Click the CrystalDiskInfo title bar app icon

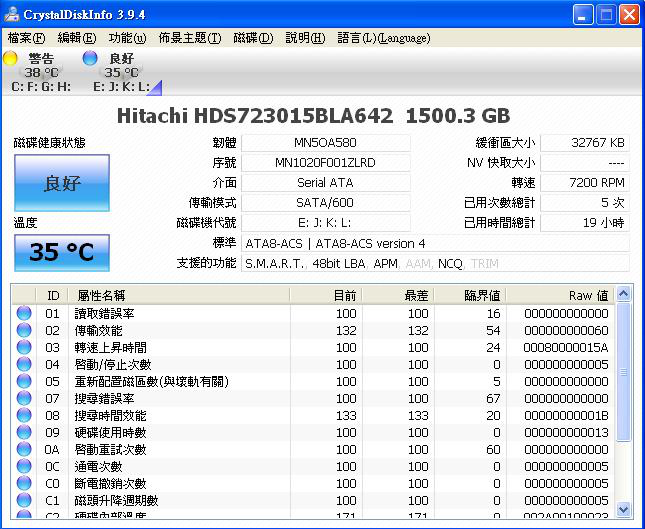[12, 14]
